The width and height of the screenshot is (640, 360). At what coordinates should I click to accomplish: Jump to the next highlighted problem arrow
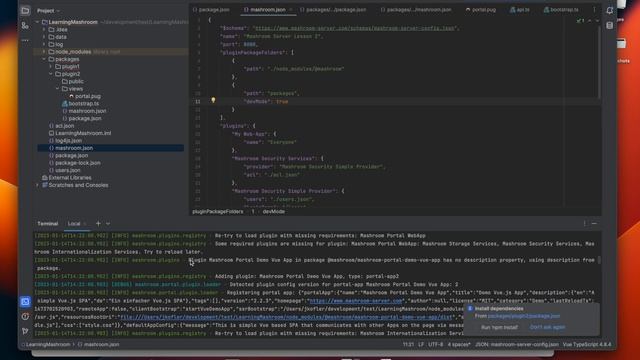pyautogui.click(x=597, y=20)
